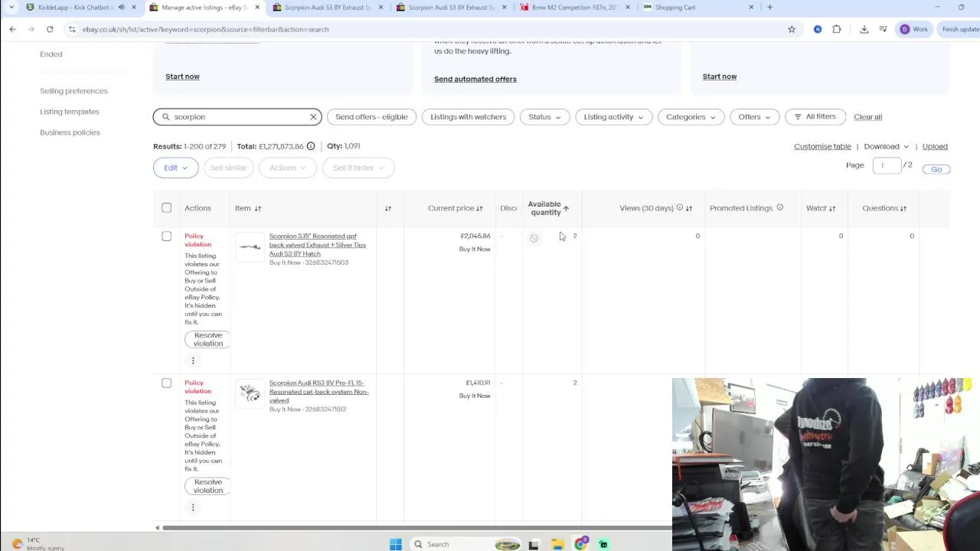The image size is (980, 551).
Task: Open the browser Extensions puzzle icon
Action: (x=837, y=29)
